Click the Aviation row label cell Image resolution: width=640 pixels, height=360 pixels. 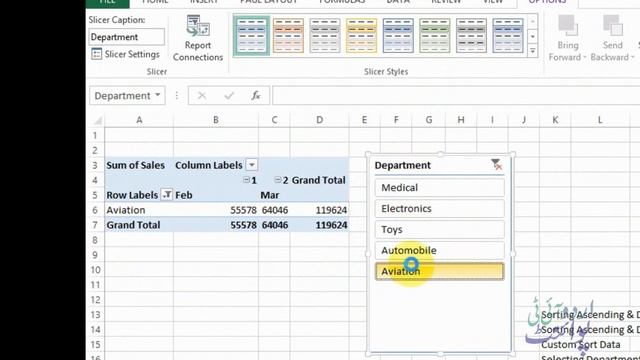[139, 210]
